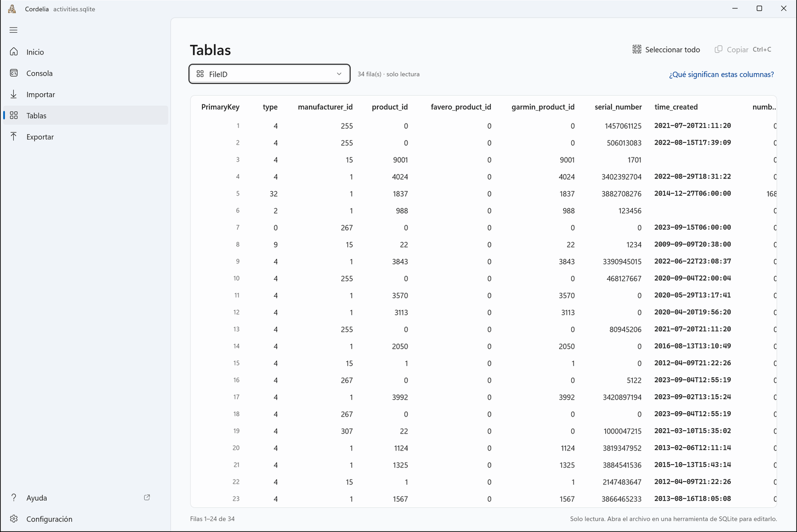This screenshot has height=532, width=797.
Task: Click the Copiar clipboard icon
Action: [719, 49]
